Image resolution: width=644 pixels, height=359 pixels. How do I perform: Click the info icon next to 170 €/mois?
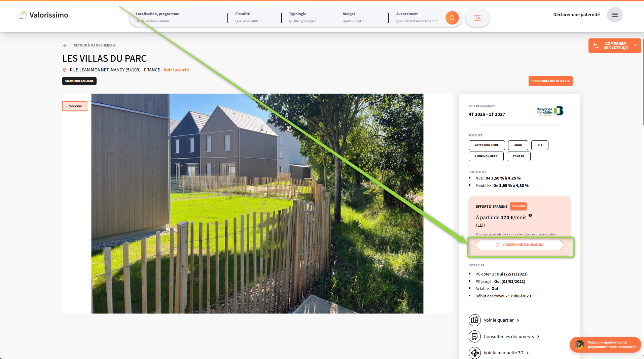(530, 216)
